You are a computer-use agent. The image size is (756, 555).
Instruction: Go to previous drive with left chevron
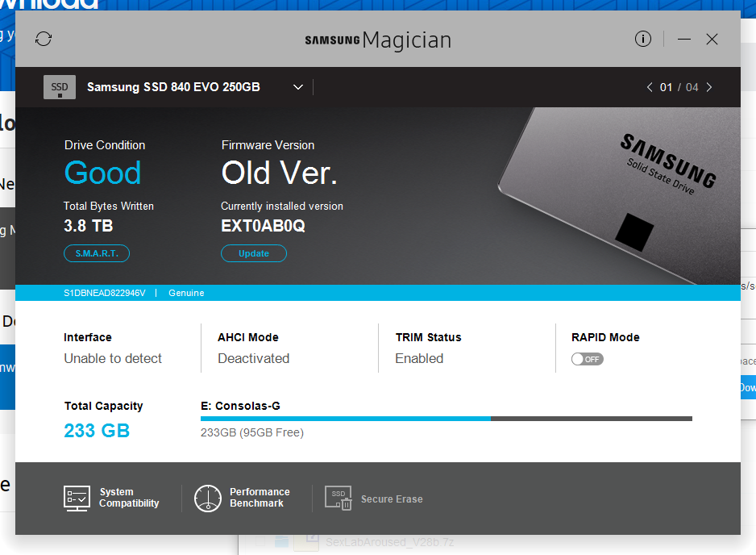[x=650, y=87]
